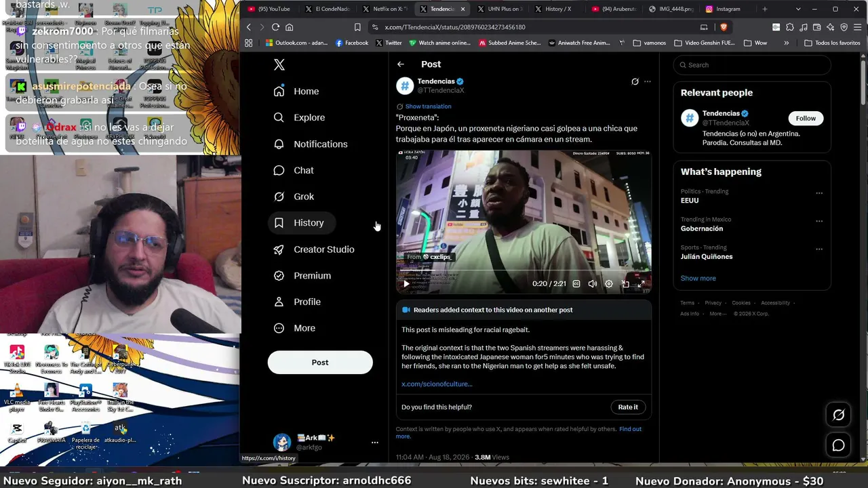
Task: Open the browser extensions puzzle icon
Action: (x=790, y=27)
